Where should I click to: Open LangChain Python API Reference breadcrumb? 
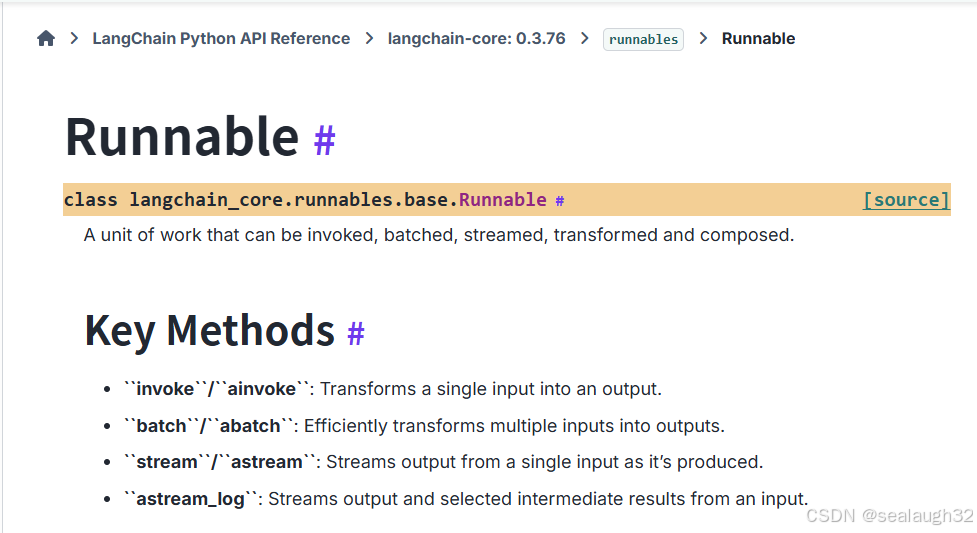[221, 39]
